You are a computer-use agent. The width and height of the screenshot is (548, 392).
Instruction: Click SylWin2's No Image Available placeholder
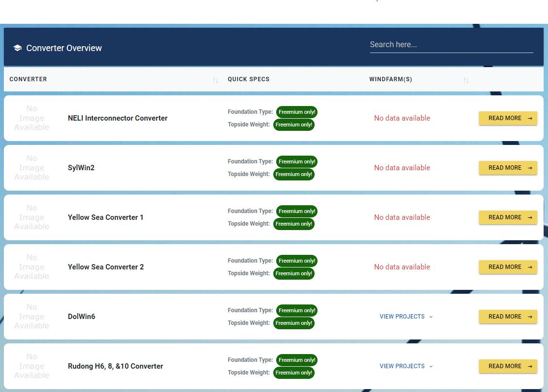click(x=31, y=168)
